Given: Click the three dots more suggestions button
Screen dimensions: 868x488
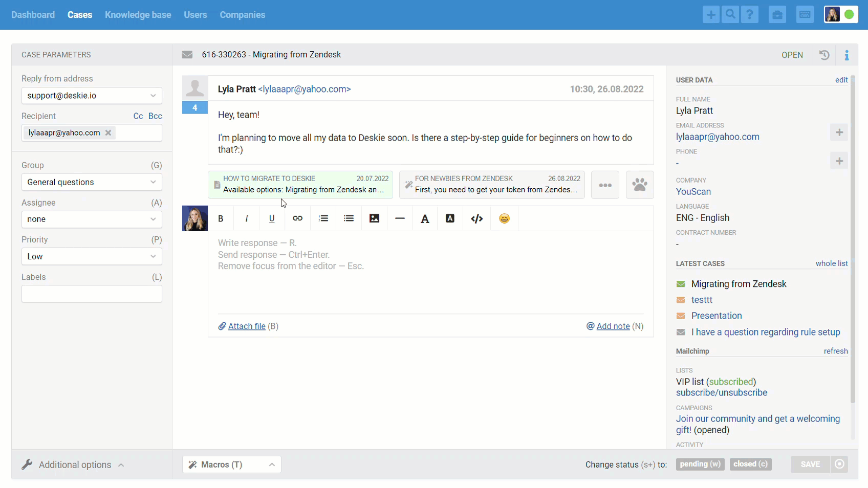Looking at the screenshot, I should 605,185.
